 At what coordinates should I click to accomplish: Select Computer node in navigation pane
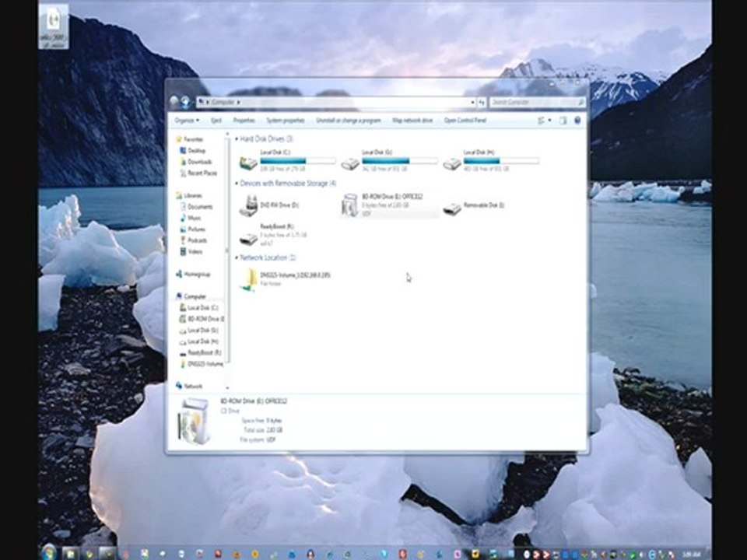pyautogui.click(x=191, y=296)
